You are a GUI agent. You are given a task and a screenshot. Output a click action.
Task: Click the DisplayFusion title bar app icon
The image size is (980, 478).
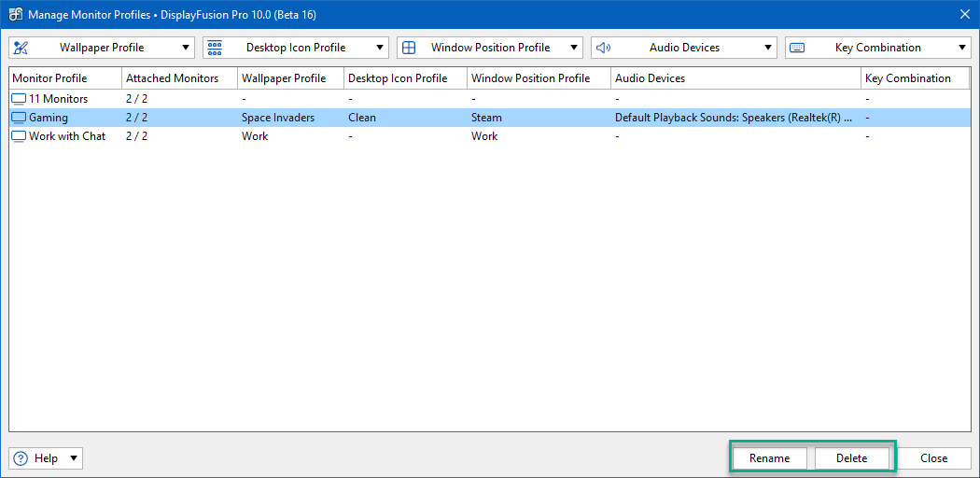point(16,14)
